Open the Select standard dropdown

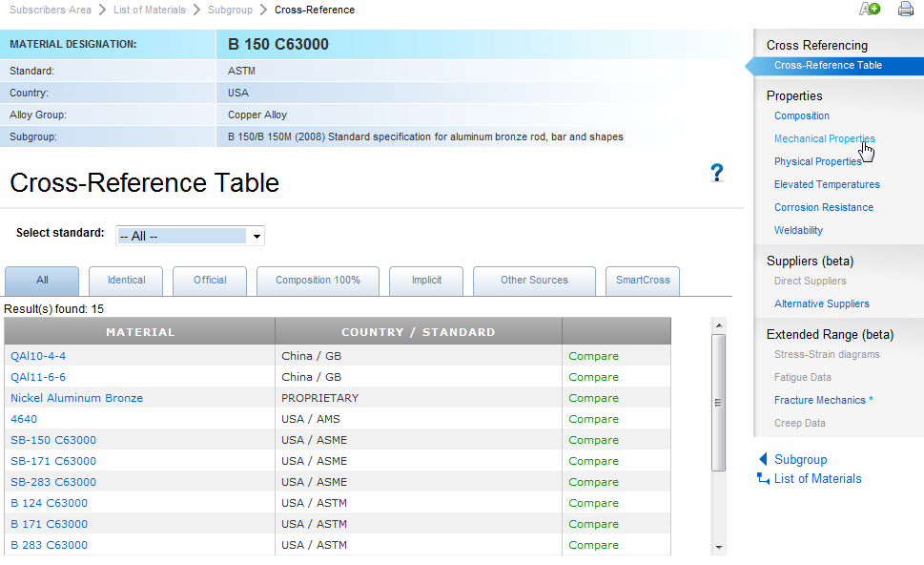coord(190,236)
